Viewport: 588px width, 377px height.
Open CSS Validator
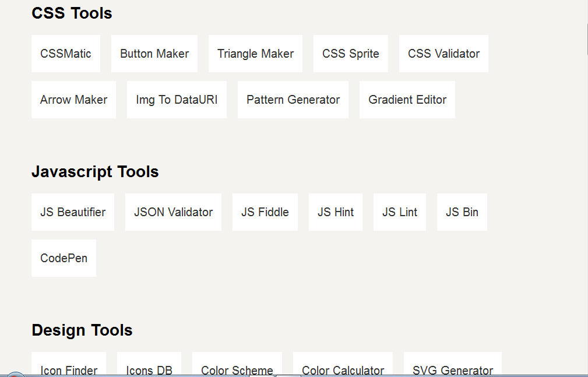(443, 54)
